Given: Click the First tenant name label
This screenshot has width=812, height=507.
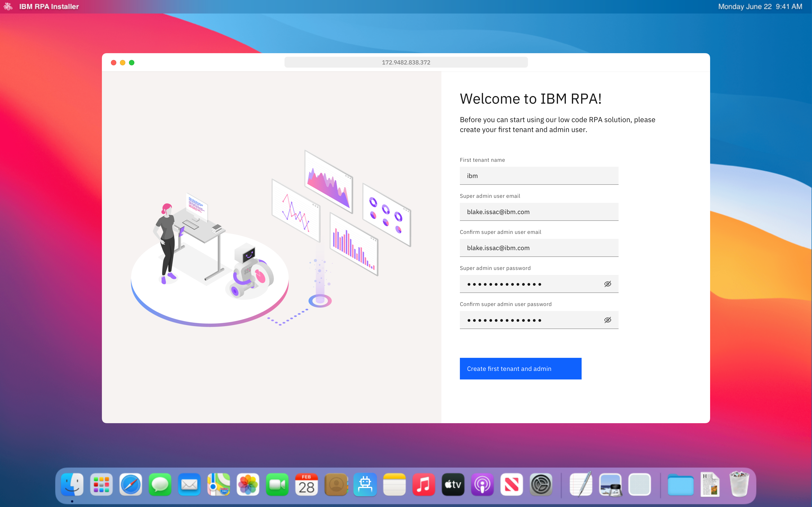Looking at the screenshot, I should [x=482, y=160].
